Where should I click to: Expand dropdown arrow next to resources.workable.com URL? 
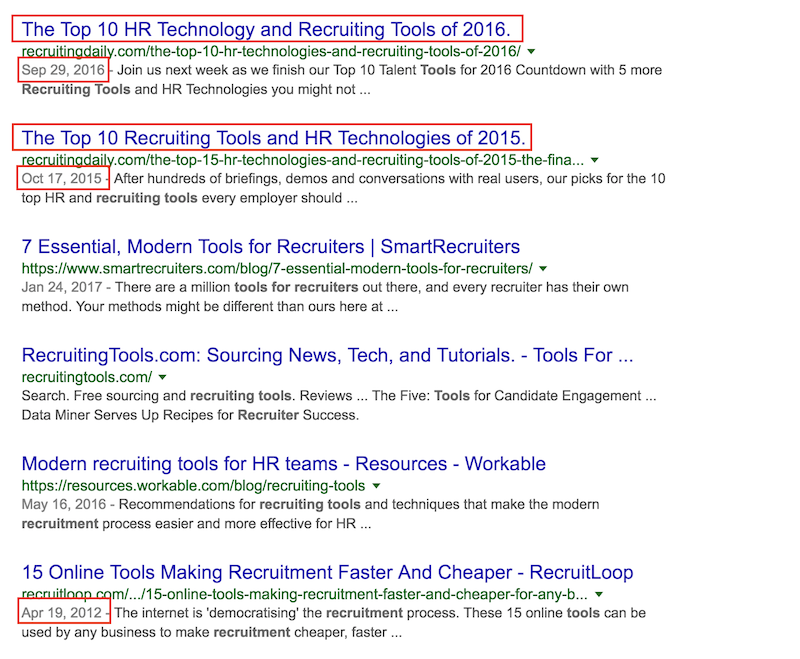(x=376, y=486)
